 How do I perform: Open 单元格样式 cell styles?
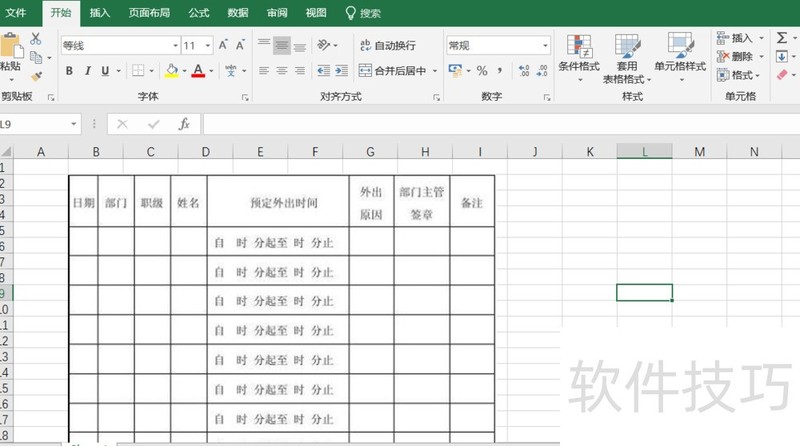tap(680, 57)
